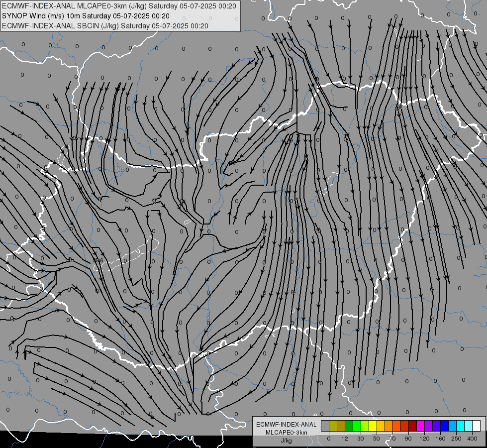The width and height of the screenshot is (487, 448).
Task: Click the legend scale value '400'
Action: coord(472,439)
